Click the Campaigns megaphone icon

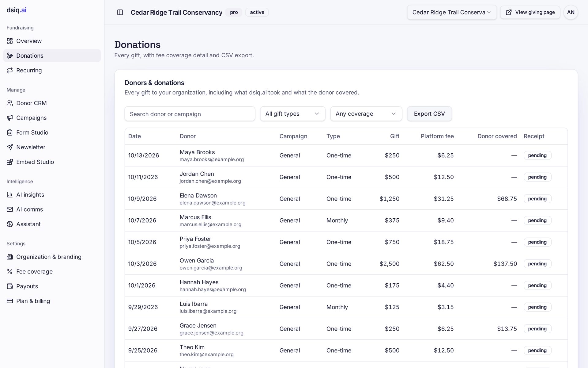(x=10, y=118)
